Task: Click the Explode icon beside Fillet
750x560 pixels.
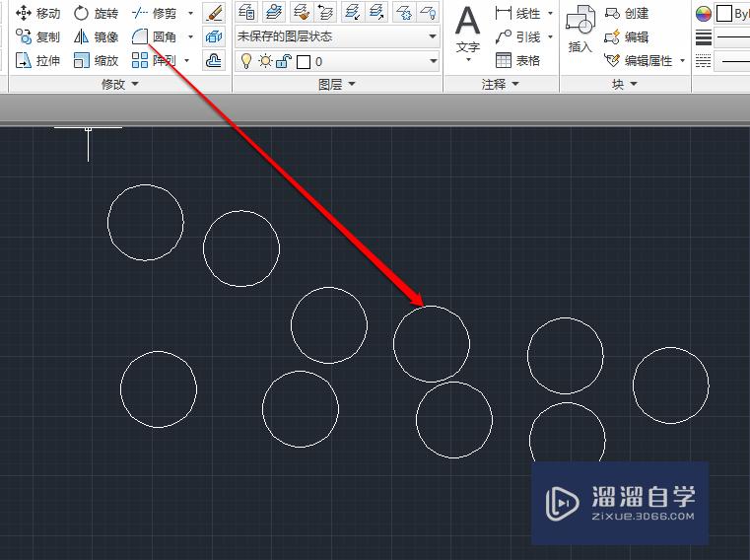Action: pyautogui.click(x=214, y=36)
